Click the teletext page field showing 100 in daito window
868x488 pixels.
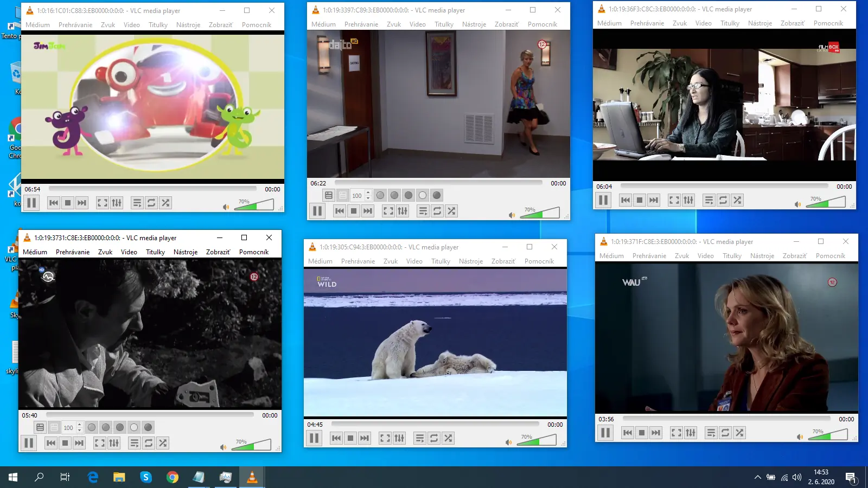pyautogui.click(x=358, y=195)
